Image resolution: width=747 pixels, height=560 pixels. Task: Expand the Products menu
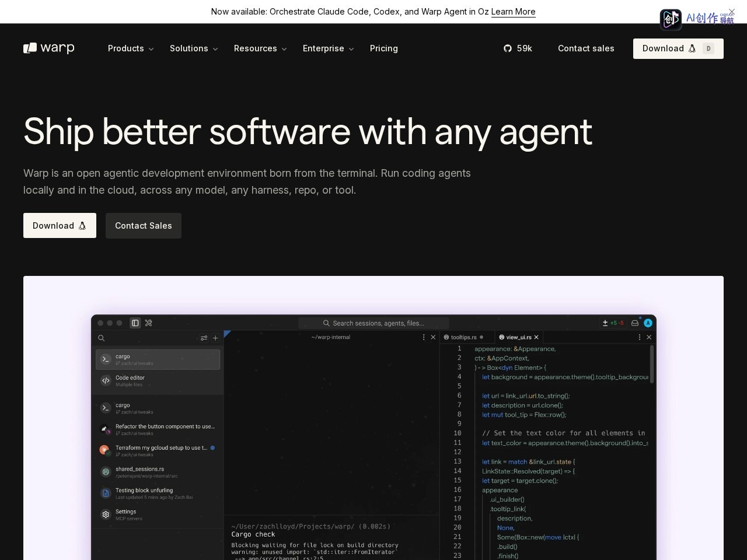click(x=131, y=48)
